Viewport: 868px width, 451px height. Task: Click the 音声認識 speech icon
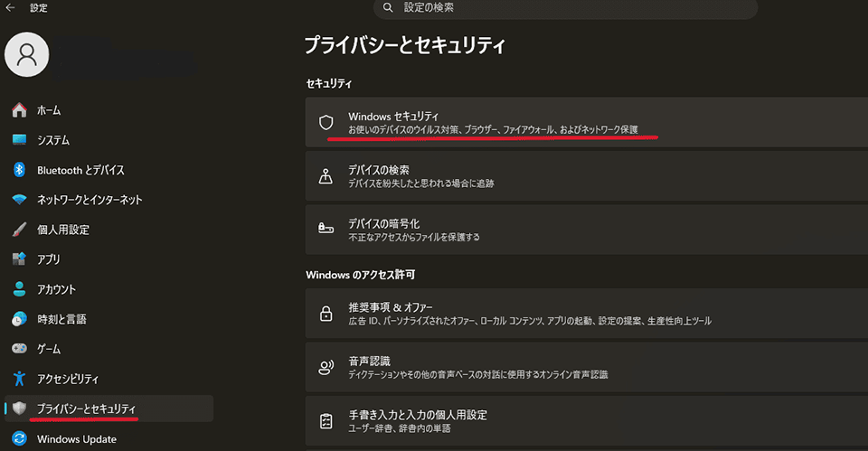(x=326, y=367)
